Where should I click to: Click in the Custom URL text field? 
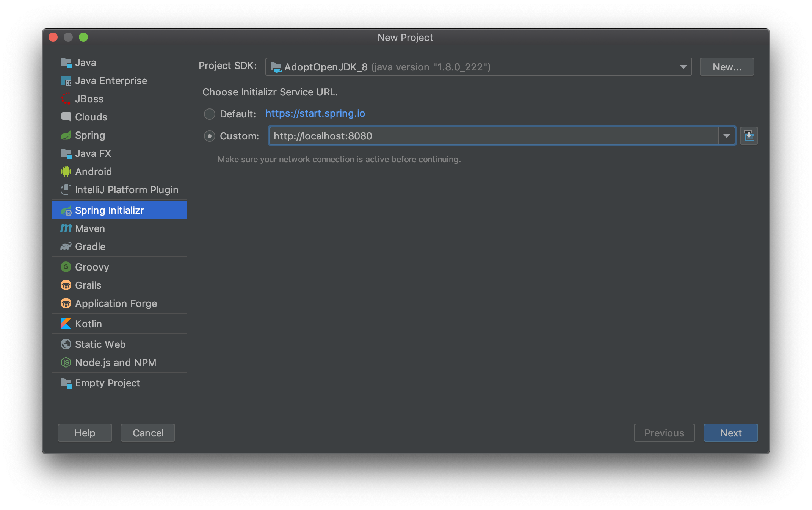coord(494,136)
